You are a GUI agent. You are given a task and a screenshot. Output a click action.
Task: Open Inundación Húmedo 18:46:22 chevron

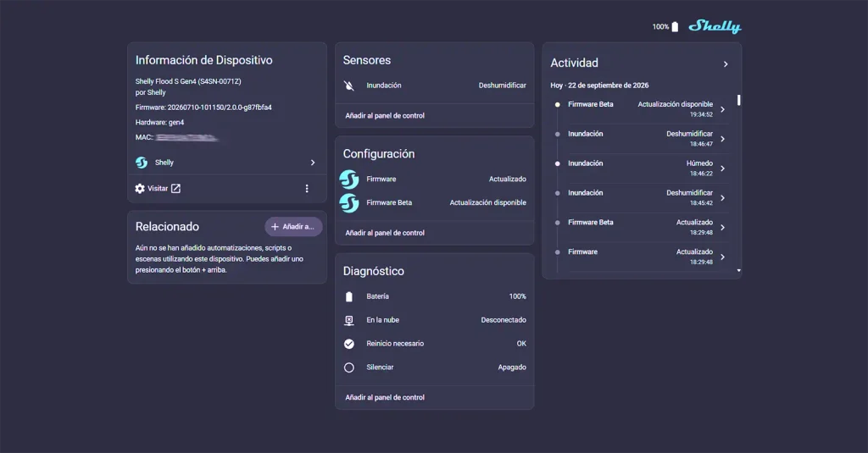(x=722, y=168)
